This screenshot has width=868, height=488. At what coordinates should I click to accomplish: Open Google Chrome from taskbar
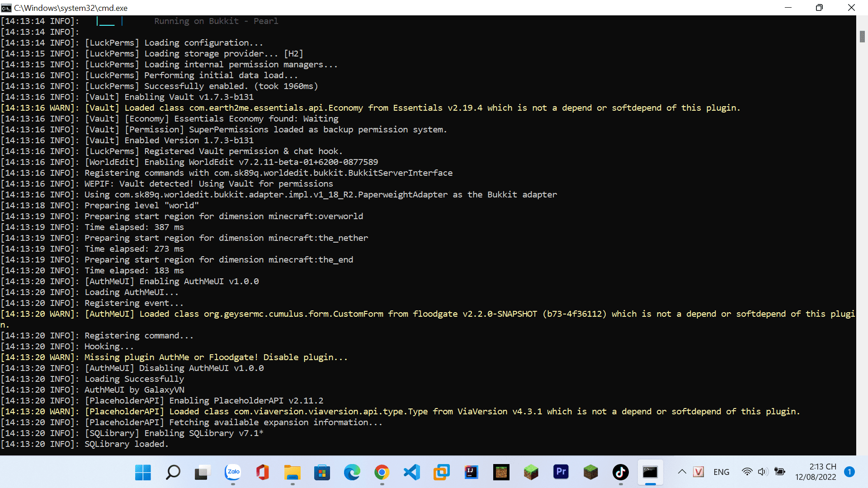pos(382,472)
